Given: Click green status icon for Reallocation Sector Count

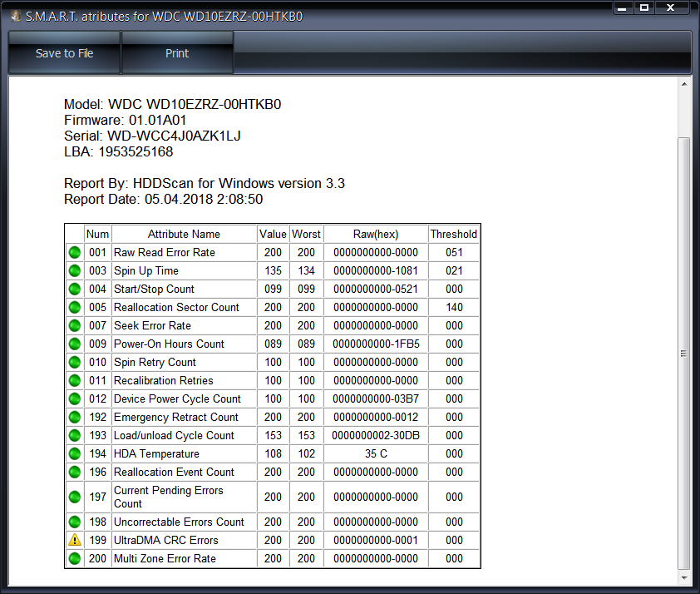Looking at the screenshot, I should pos(75,307).
